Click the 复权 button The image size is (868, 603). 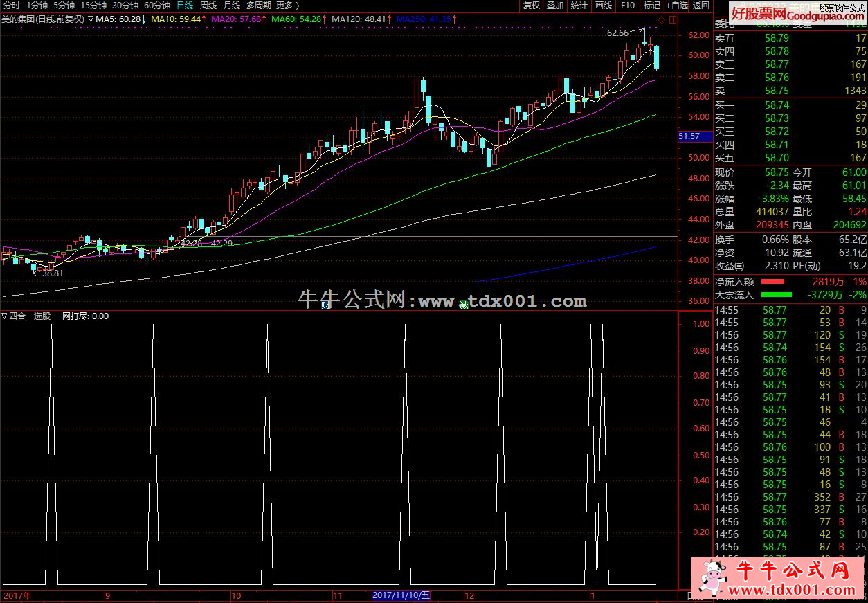[x=531, y=6]
